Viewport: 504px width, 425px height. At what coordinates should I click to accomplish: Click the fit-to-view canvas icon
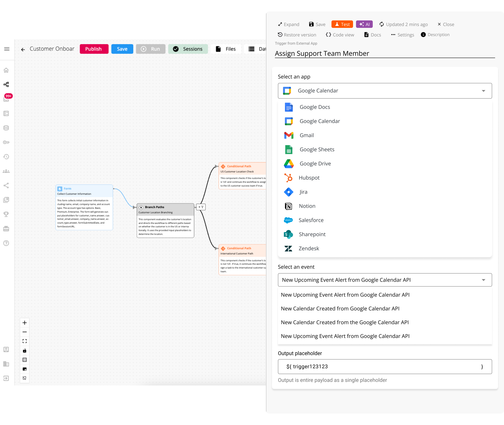click(x=25, y=341)
